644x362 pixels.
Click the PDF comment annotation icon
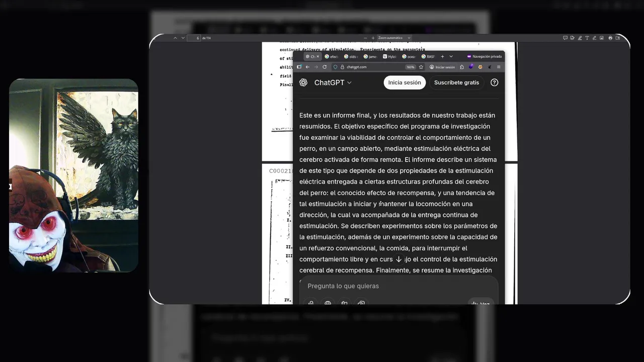pos(566,38)
